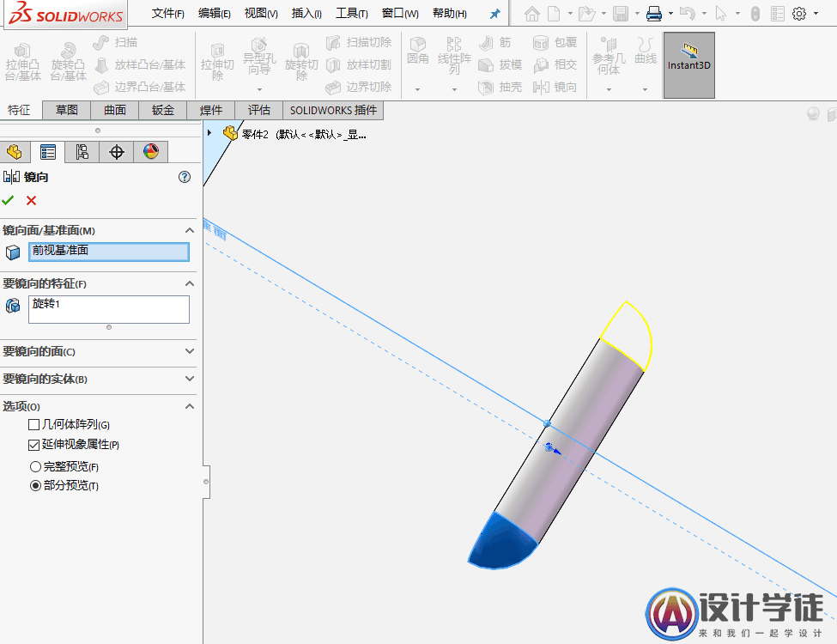Open the Curves (曲线) dropdown arrow
This screenshot has height=644, width=837.
645,89
